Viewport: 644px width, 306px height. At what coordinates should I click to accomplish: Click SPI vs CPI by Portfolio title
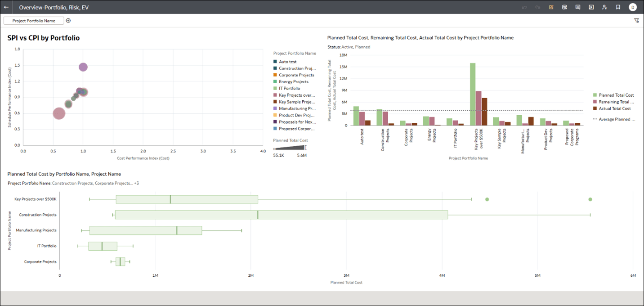(44, 38)
